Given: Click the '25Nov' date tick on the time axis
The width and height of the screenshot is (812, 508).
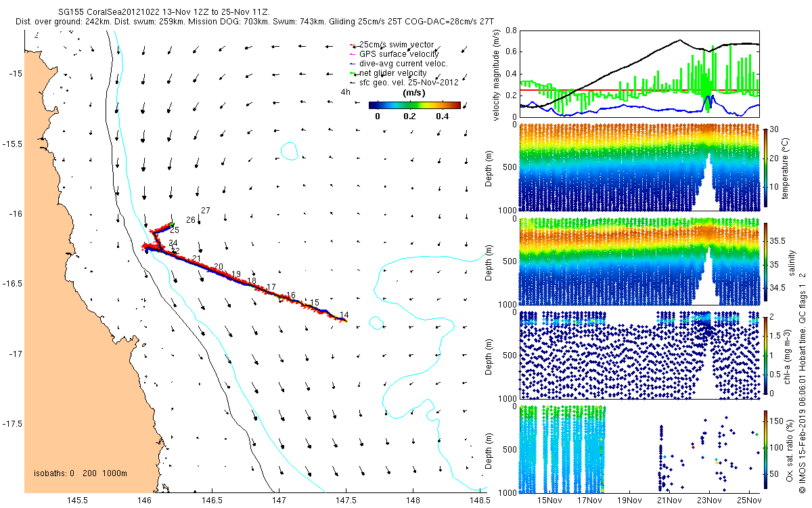Looking at the screenshot, I should click(x=748, y=501).
